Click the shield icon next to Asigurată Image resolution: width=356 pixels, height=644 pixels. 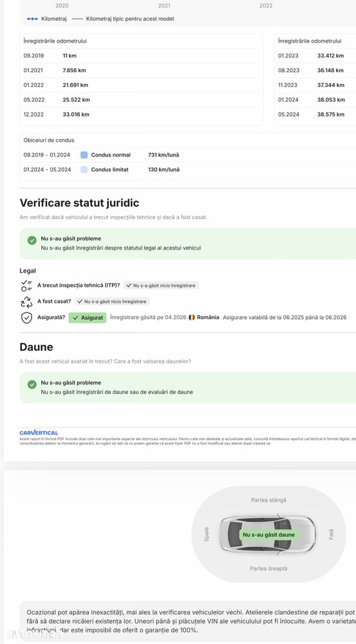26,318
